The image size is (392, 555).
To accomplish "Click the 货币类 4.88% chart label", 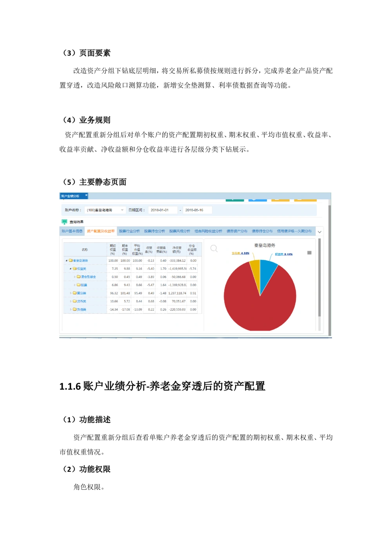I will pos(240,253).
